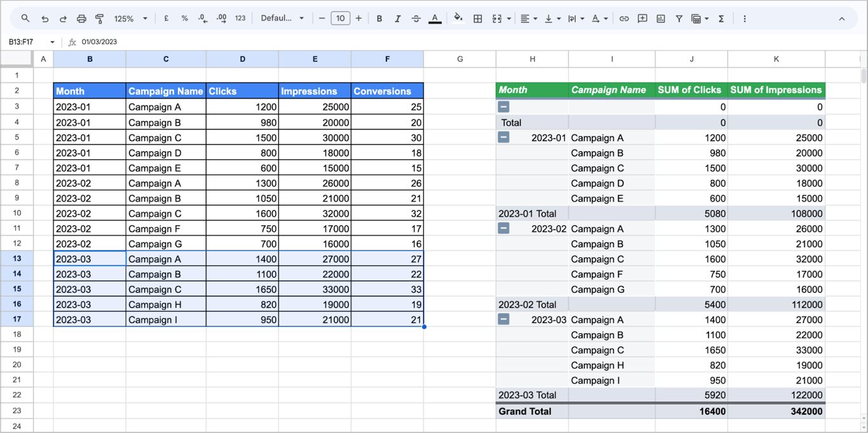The image size is (868, 433).
Task: Select column D header
Action: [x=242, y=59]
